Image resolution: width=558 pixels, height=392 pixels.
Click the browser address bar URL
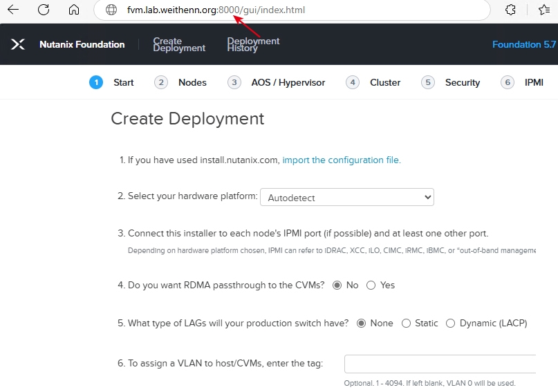[216, 10]
